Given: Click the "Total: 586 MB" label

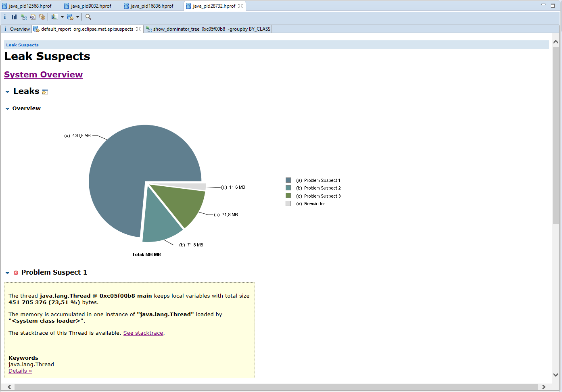Looking at the screenshot, I should coord(146,254).
